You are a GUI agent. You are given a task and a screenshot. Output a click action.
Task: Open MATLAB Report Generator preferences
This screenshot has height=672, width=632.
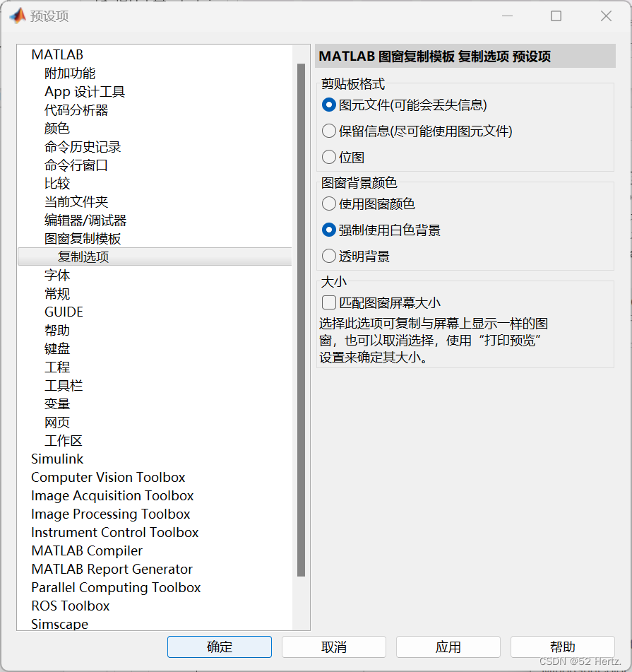click(x=112, y=569)
